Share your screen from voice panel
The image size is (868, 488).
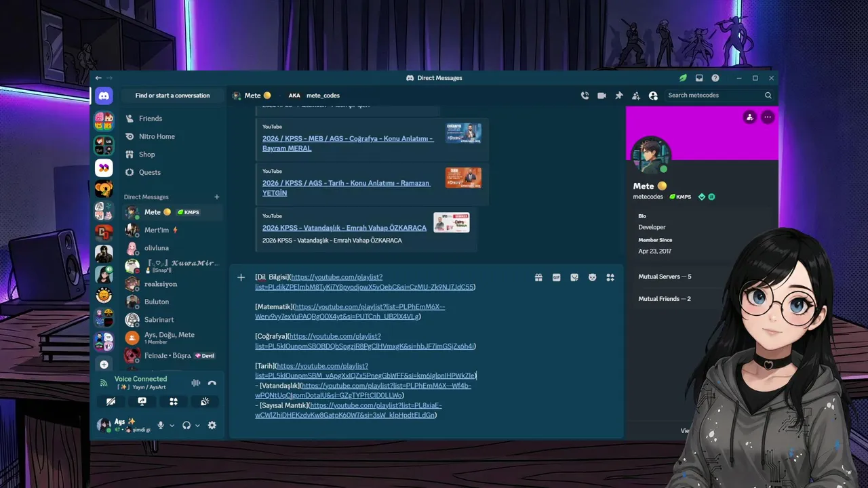(x=142, y=401)
